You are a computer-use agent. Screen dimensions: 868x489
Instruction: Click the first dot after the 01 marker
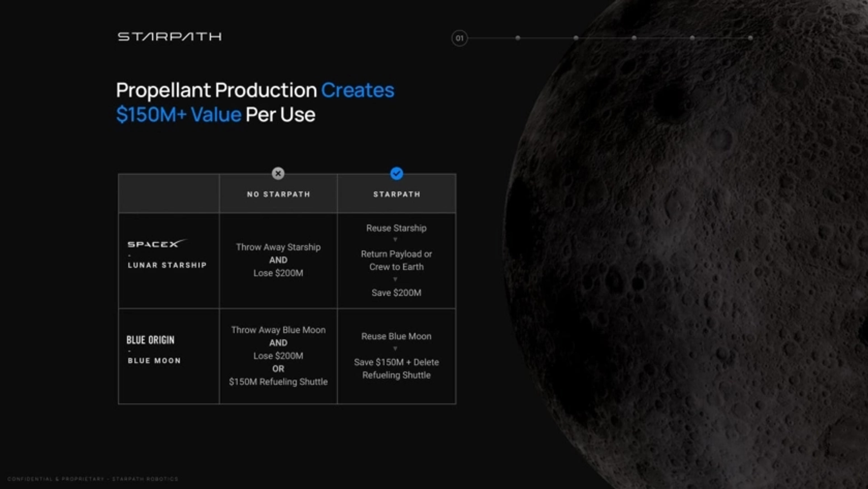click(518, 38)
